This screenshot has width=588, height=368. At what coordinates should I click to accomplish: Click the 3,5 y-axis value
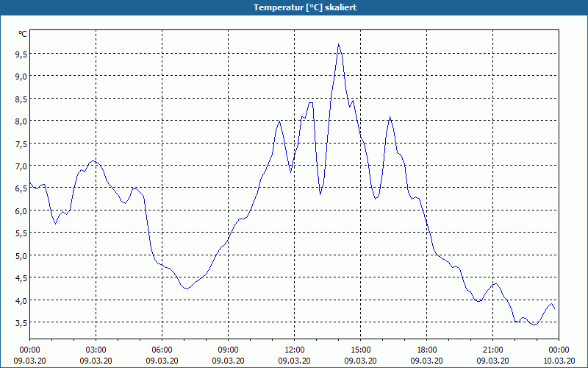[21, 323]
